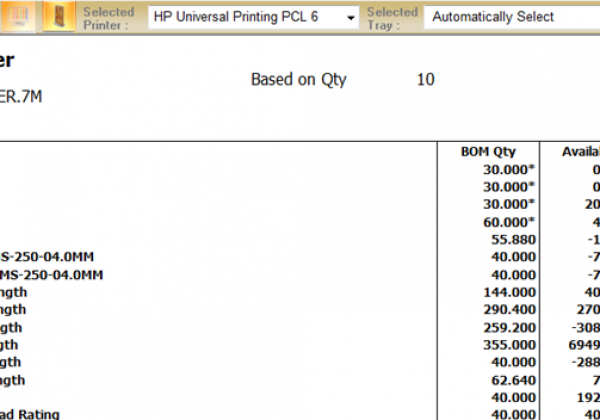Screen dimensions: 600x420
Task: Select the BOM Qty value 55.880
Action: (x=514, y=240)
